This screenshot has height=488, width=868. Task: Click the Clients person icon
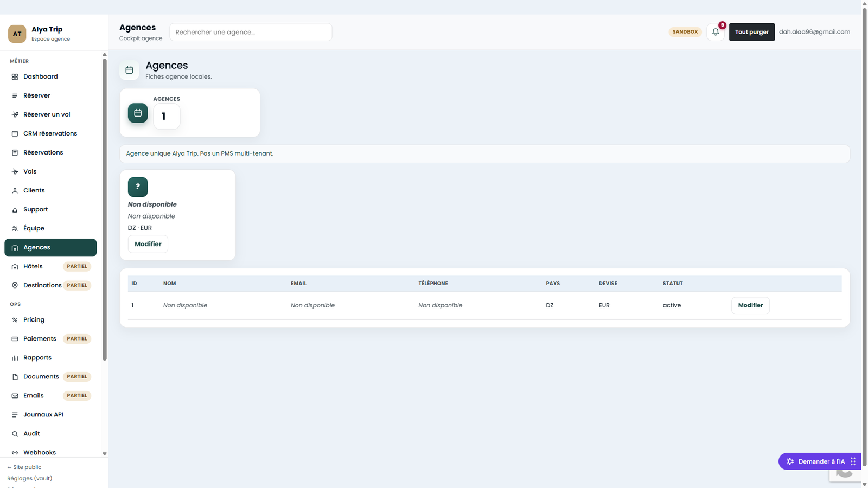tap(15, 191)
